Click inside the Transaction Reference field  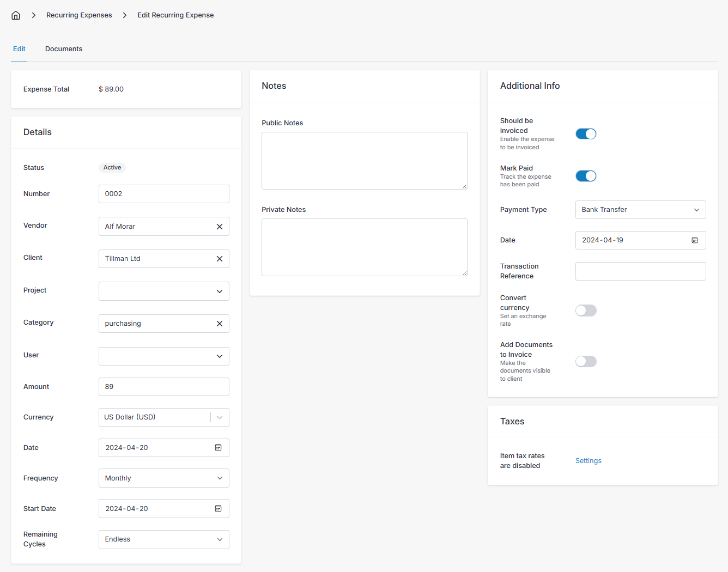point(640,271)
